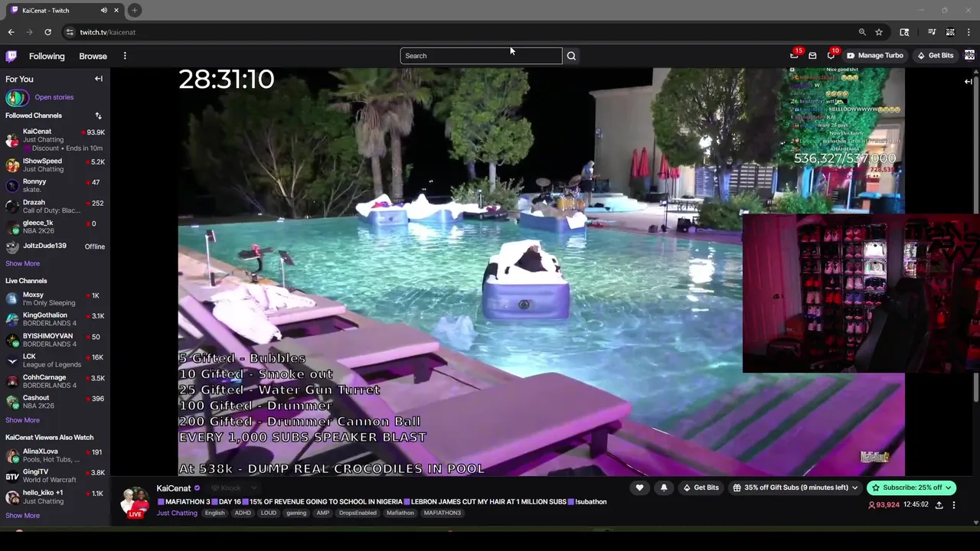Open KingGothalion live channel
Screen dimensions: 980x551
[x=55, y=319]
